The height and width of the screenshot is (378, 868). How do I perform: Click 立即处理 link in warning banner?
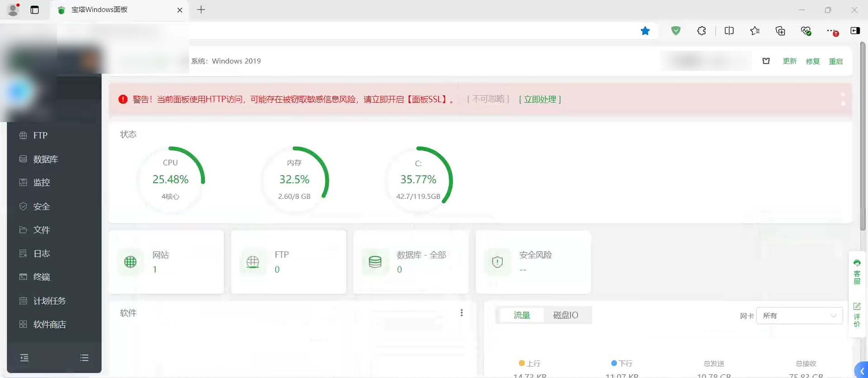[x=540, y=99]
